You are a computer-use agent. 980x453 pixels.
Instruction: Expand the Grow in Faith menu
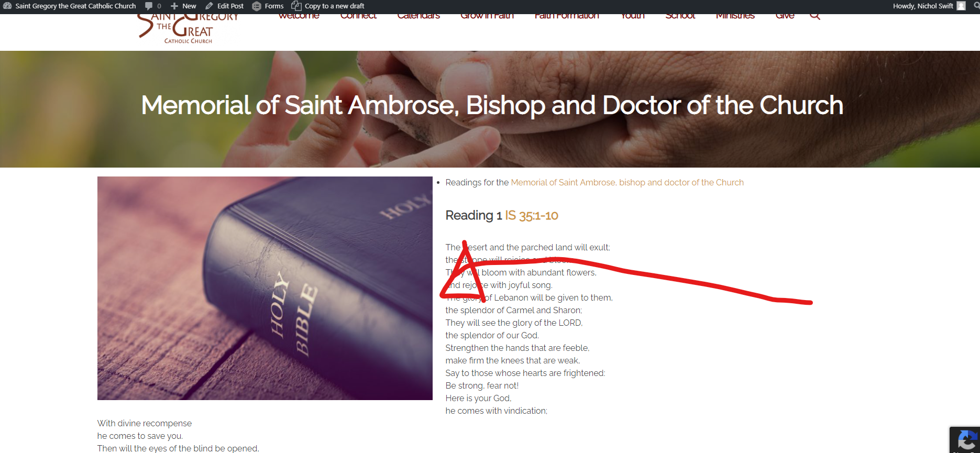click(x=487, y=17)
